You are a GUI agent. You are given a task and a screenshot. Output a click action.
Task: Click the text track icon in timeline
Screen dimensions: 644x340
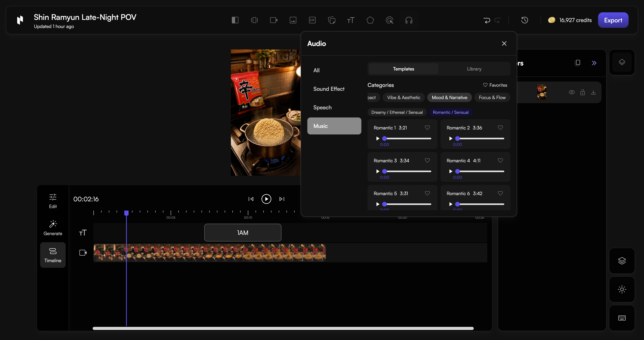83,233
